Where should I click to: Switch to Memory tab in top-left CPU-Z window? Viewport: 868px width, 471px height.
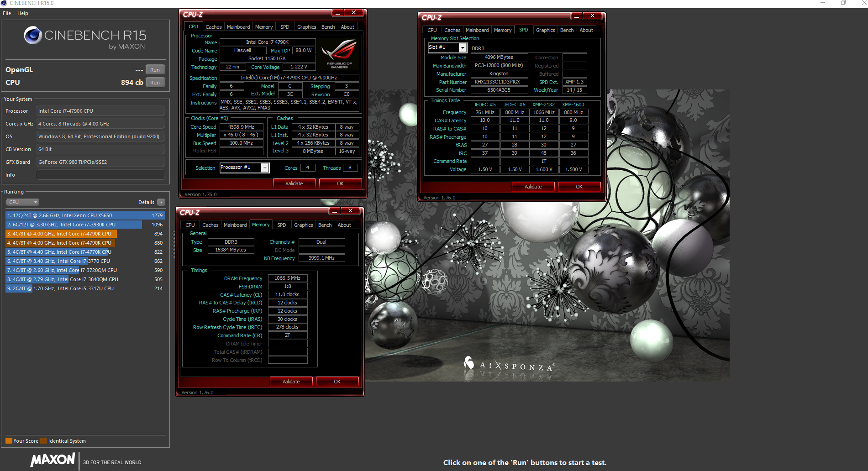click(x=264, y=27)
